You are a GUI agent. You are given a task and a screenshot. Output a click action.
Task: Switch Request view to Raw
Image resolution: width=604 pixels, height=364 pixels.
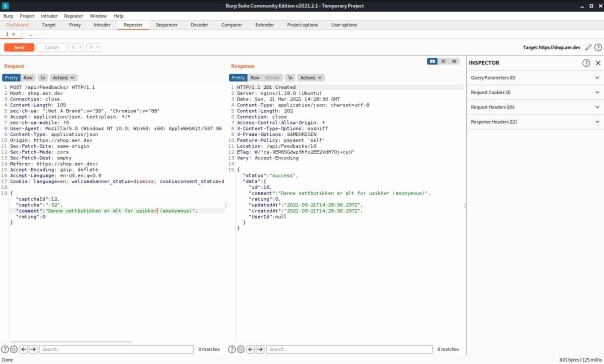pyautogui.click(x=28, y=78)
